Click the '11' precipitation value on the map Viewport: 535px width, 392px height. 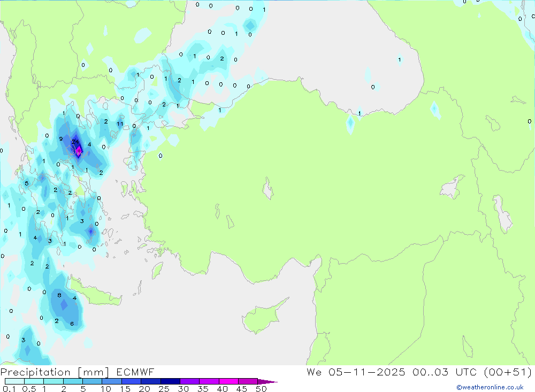pyautogui.click(x=120, y=124)
